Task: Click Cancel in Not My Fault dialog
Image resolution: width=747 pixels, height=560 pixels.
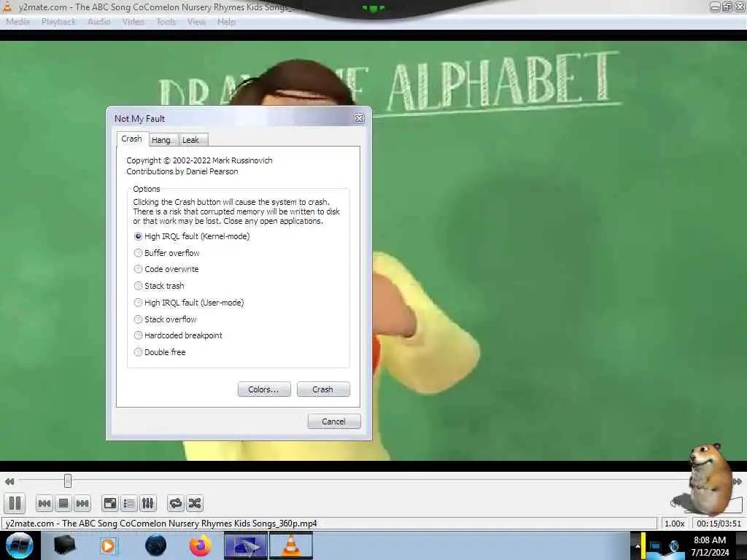Action: coord(334,421)
